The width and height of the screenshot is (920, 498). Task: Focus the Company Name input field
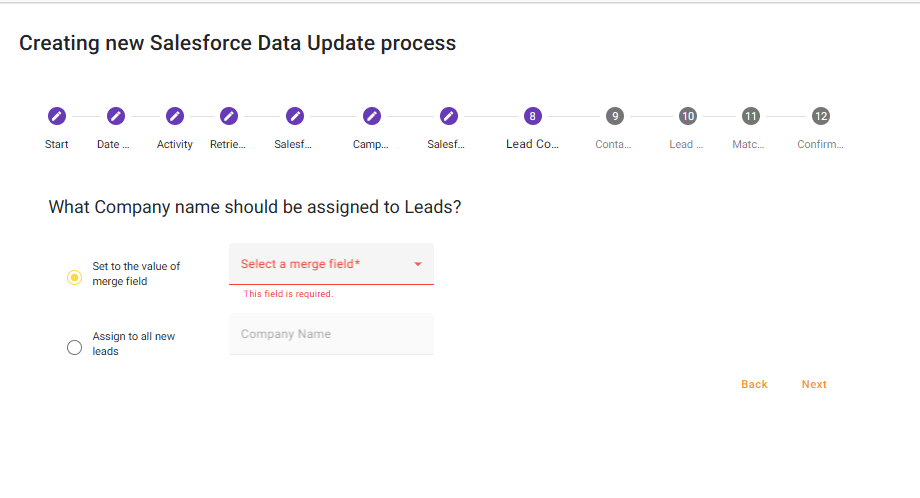pyautogui.click(x=331, y=334)
